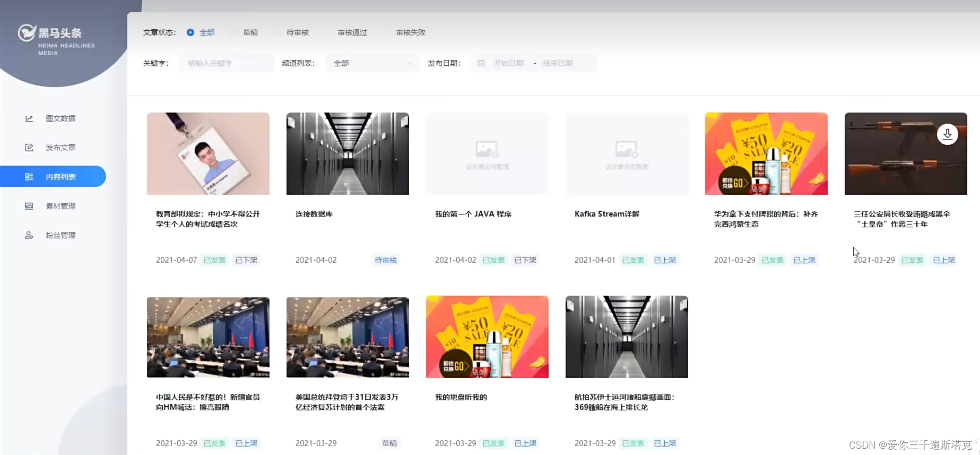980x455 pixels.
Task: Click 已发表 tag on 航拍苏伊士运河 article
Action: point(633,443)
